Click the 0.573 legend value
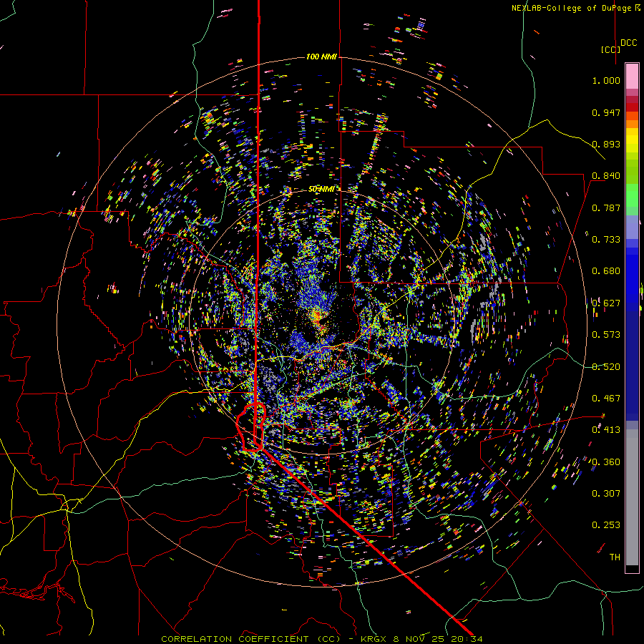Viewport: 644px width, 644px height. tap(606, 335)
